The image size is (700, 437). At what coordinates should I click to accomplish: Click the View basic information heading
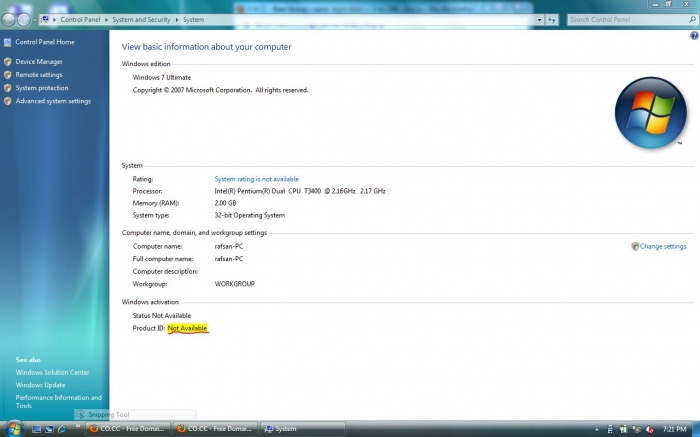(206, 47)
